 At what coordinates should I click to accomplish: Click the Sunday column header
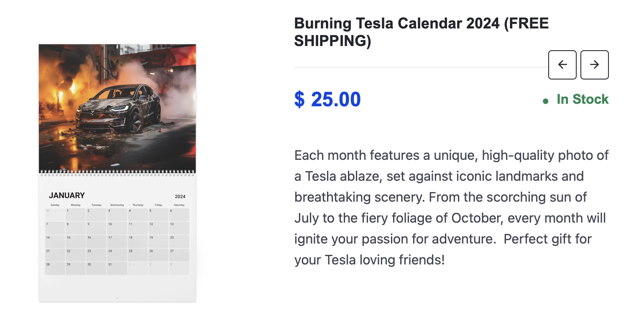click(x=55, y=205)
